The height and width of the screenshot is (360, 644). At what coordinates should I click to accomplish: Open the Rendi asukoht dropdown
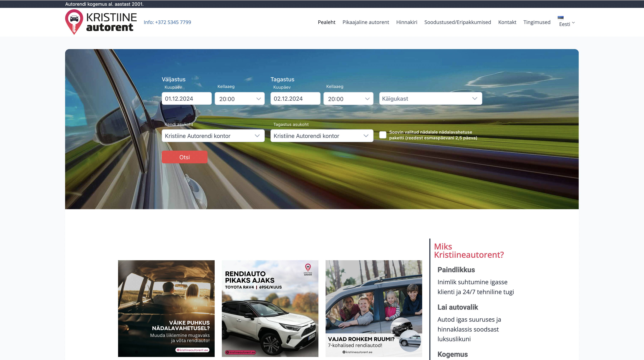213,136
